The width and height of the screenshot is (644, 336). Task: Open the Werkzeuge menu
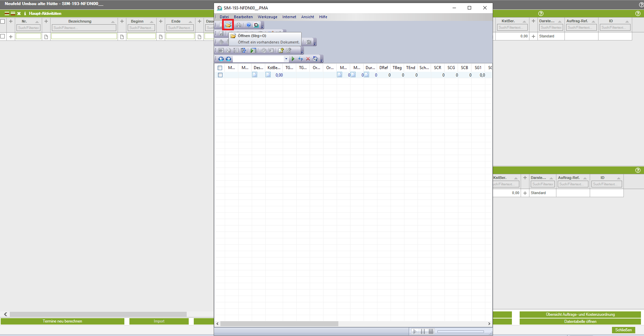coord(267,17)
